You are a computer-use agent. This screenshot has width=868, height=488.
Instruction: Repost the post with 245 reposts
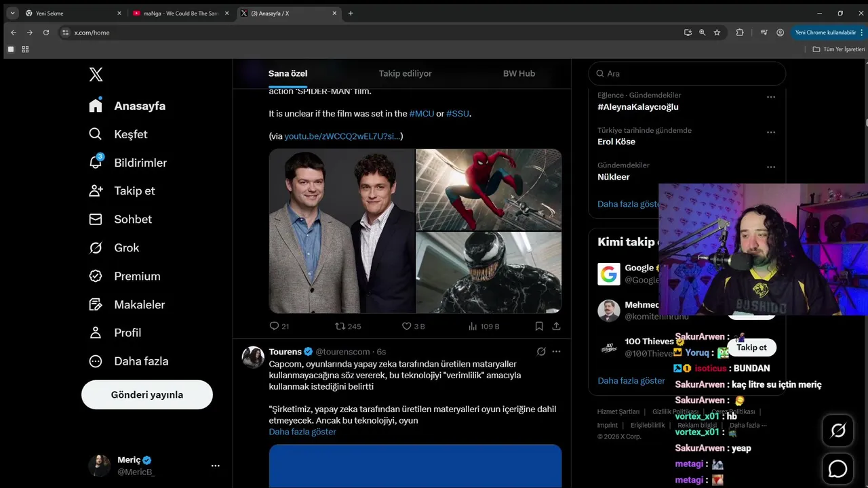point(348,326)
